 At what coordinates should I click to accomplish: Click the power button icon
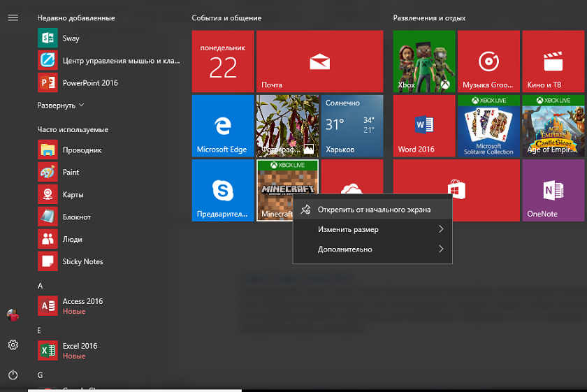pyautogui.click(x=13, y=375)
